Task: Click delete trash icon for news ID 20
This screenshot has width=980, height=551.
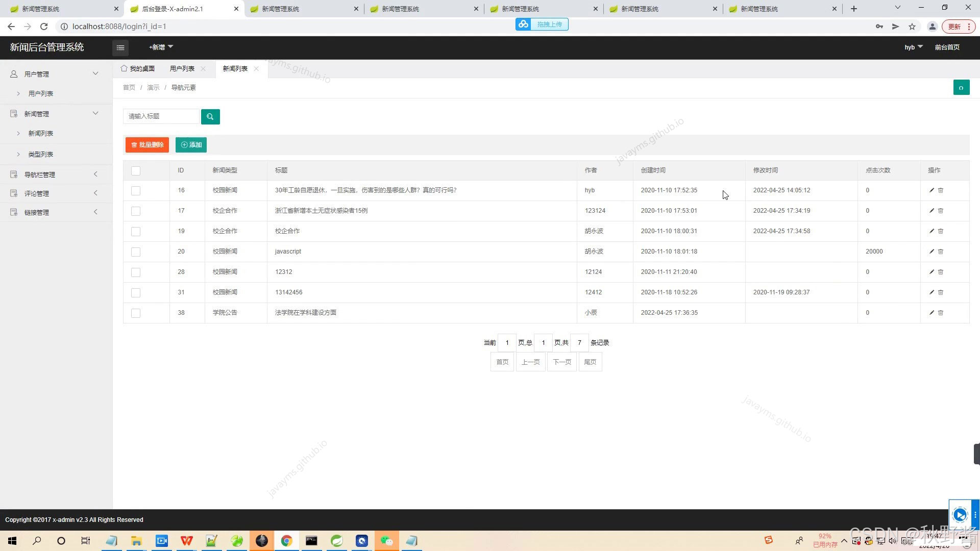Action: tap(941, 252)
